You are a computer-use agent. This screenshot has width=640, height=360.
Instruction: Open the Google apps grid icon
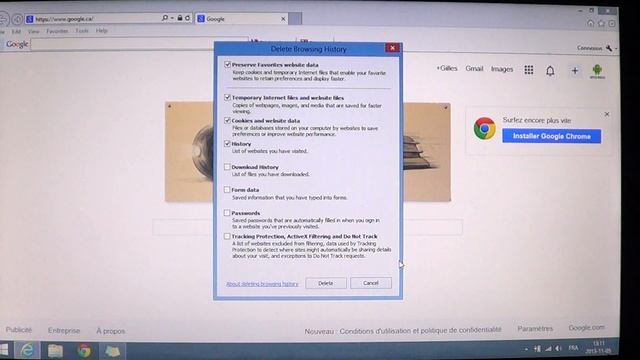point(529,70)
